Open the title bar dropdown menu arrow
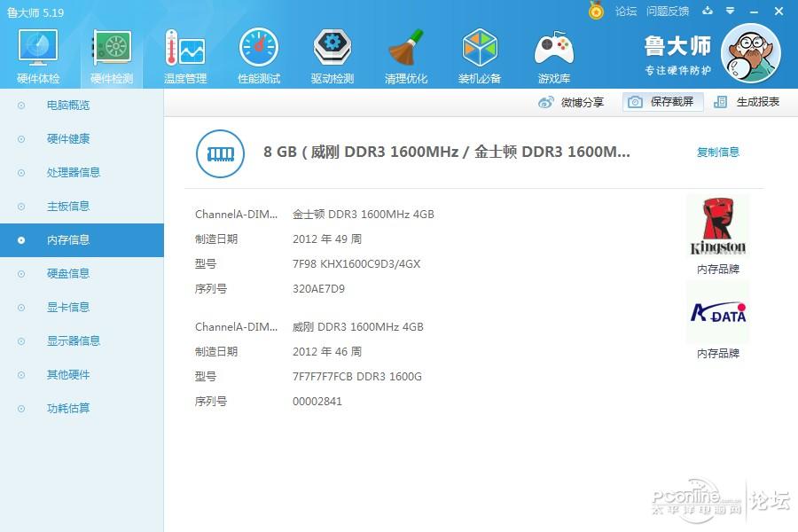 731,10
